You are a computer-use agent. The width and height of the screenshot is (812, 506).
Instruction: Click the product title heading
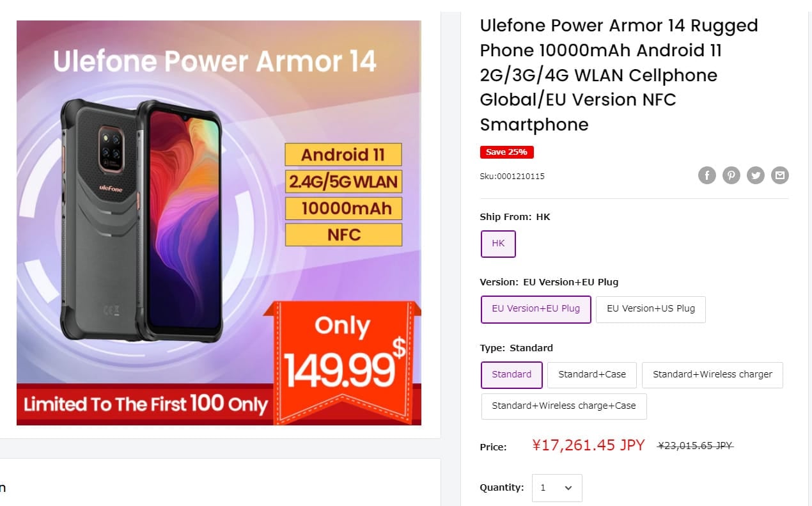[x=619, y=75]
